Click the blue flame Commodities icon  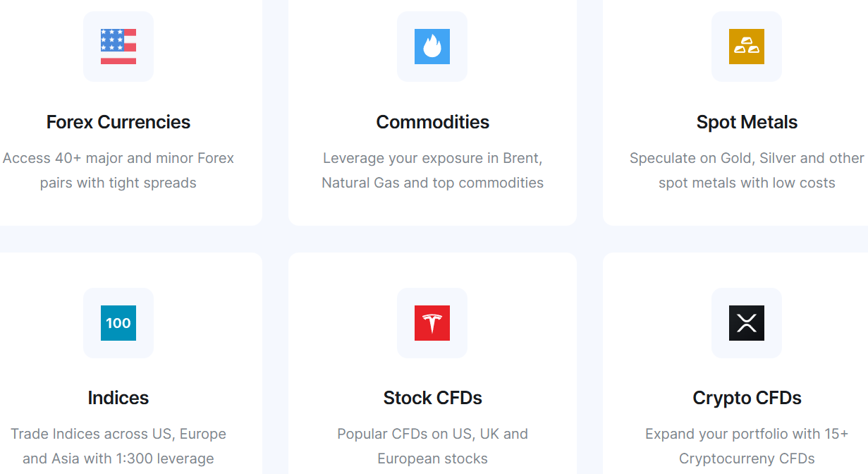[432, 47]
